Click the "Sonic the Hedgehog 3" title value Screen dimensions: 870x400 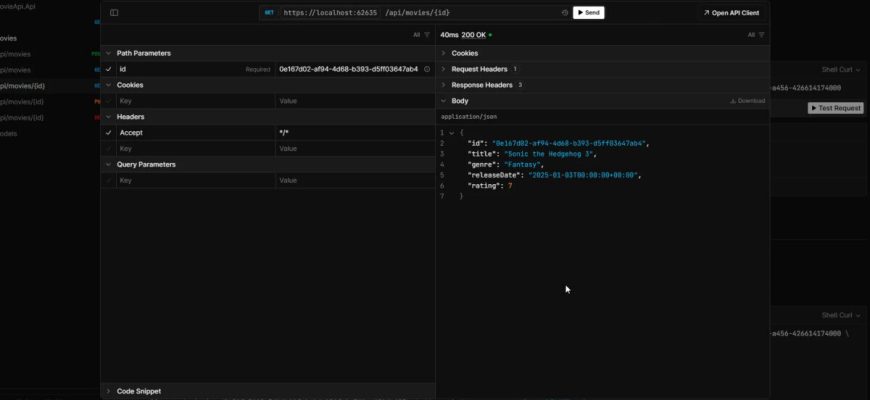click(x=549, y=154)
